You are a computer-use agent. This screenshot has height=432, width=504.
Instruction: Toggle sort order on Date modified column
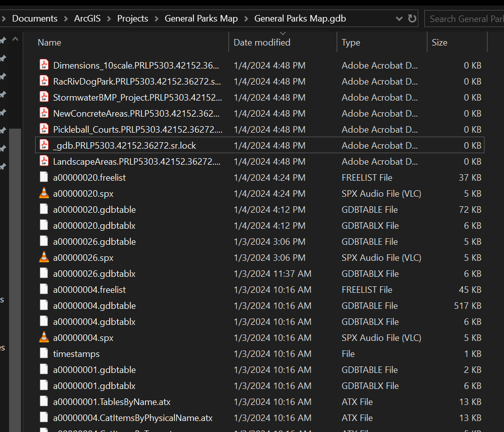[x=262, y=42]
